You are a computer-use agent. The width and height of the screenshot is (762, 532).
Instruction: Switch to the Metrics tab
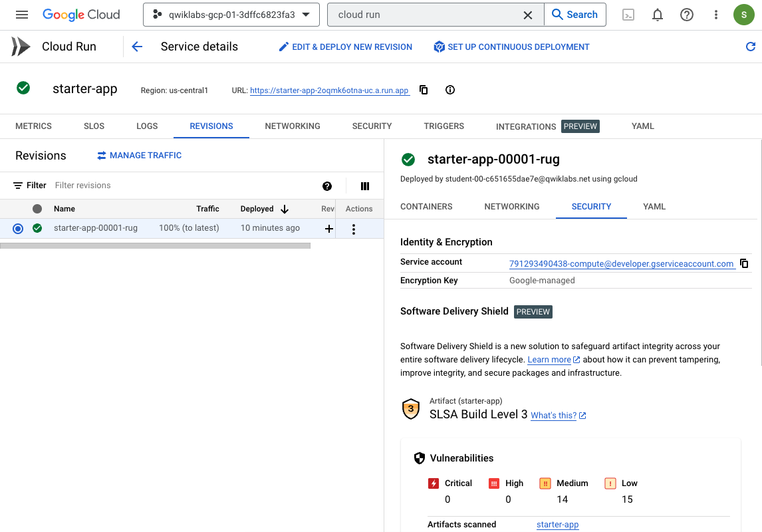(x=33, y=126)
